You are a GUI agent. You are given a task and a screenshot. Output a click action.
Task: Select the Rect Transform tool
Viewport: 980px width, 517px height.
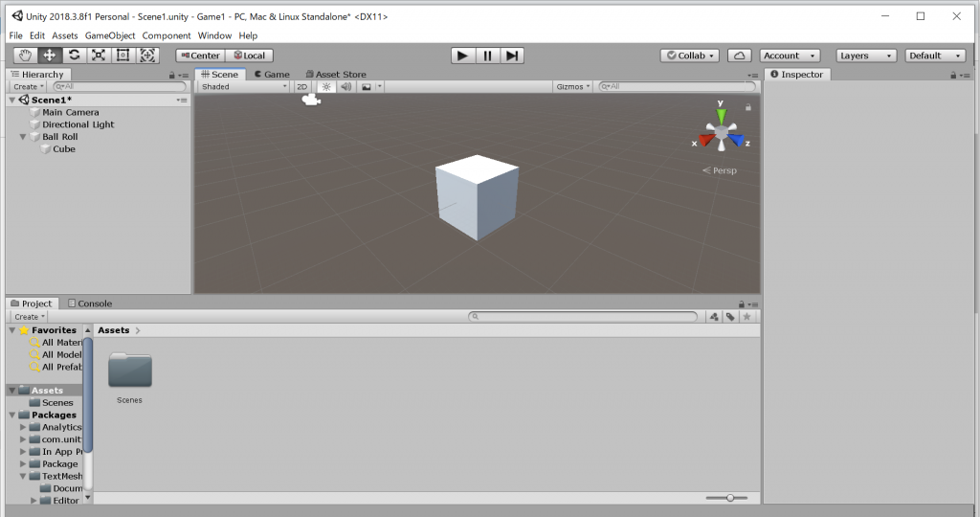(x=122, y=55)
